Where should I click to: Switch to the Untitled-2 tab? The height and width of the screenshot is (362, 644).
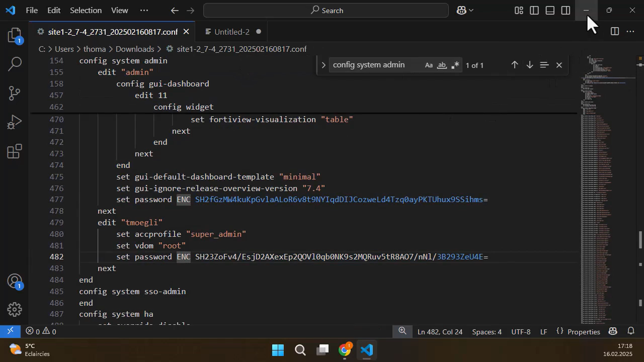231,32
